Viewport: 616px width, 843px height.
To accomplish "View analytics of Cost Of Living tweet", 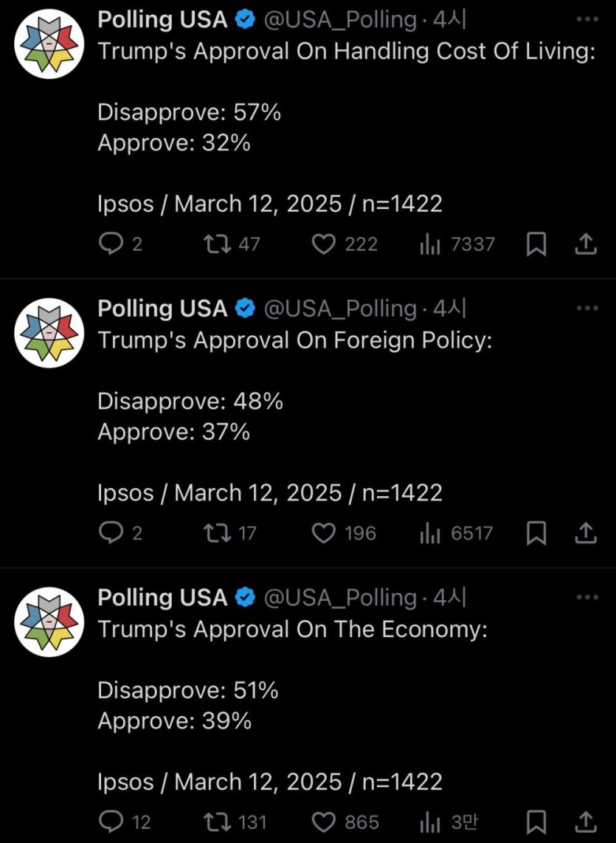I will tap(429, 244).
